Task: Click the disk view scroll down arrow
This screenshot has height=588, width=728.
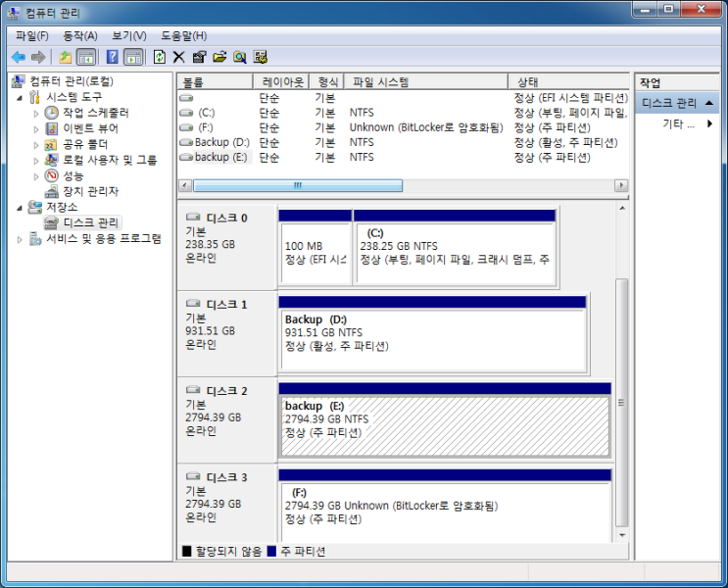Action: coord(622,535)
